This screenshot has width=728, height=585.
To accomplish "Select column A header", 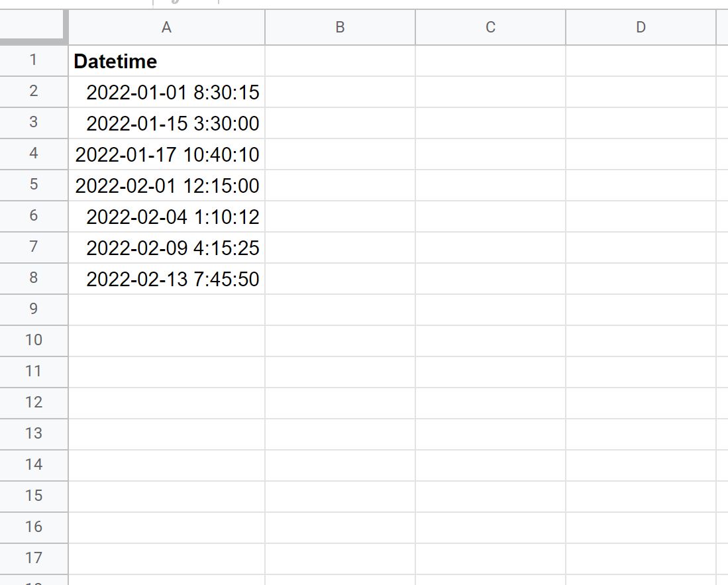I will [x=166, y=27].
